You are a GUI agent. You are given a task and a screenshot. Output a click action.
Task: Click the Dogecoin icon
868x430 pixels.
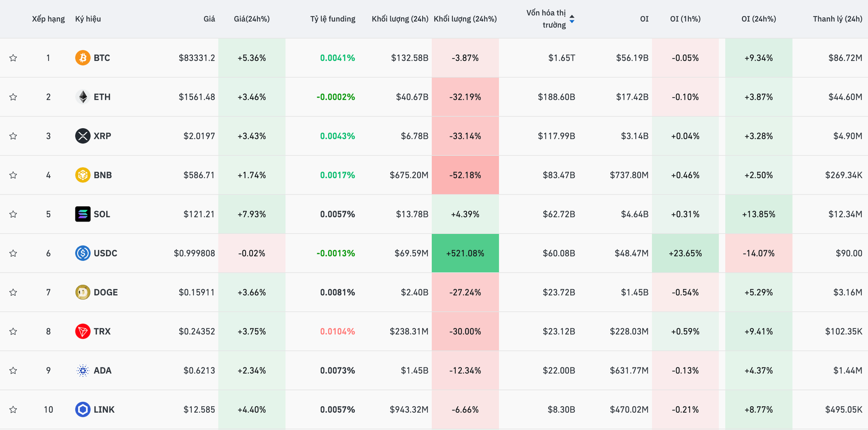pos(82,292)
